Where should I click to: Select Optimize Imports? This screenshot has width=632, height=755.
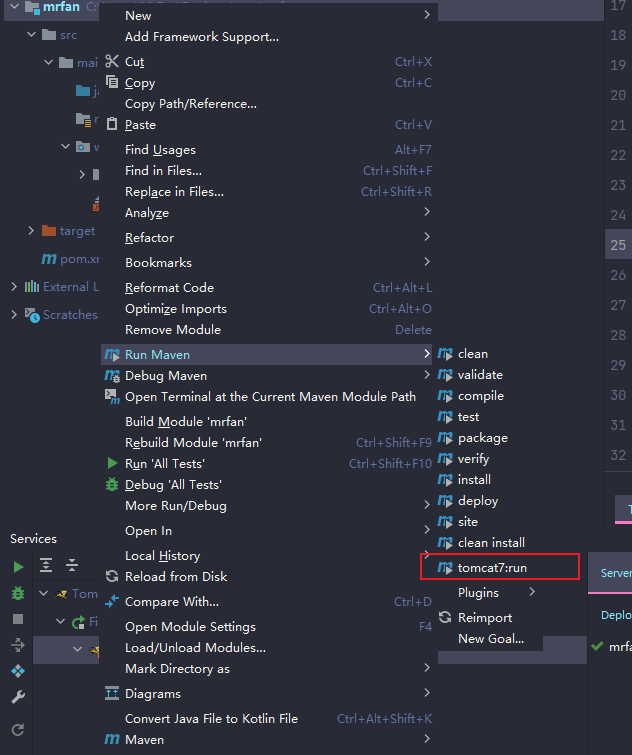[176, 309]
